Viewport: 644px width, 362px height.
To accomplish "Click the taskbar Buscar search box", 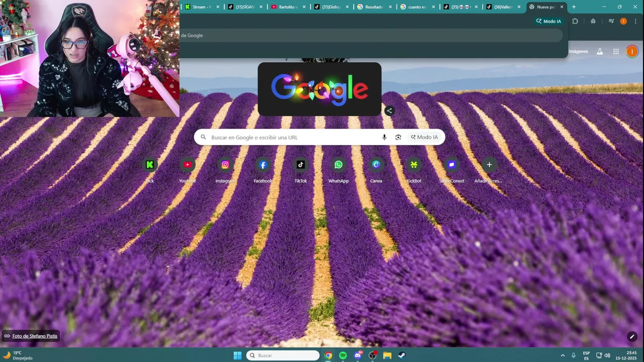I will (283, 355).
